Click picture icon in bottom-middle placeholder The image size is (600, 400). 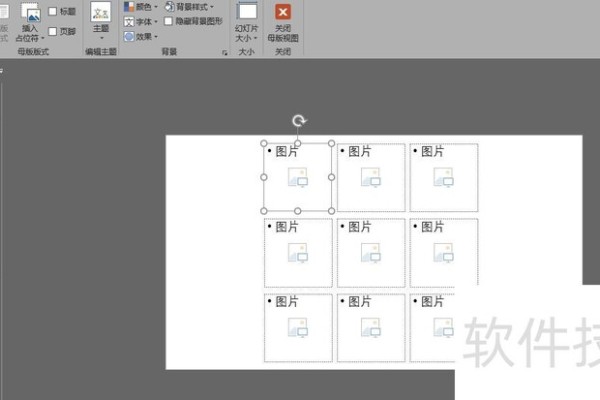pyautogui.click(x=371, y=328)
